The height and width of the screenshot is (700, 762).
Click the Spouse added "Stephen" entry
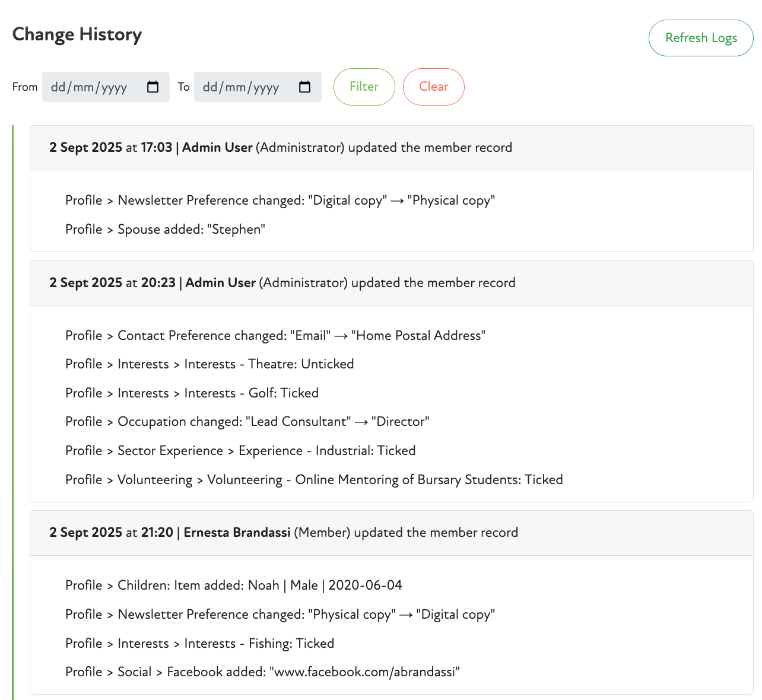(165, 230)
